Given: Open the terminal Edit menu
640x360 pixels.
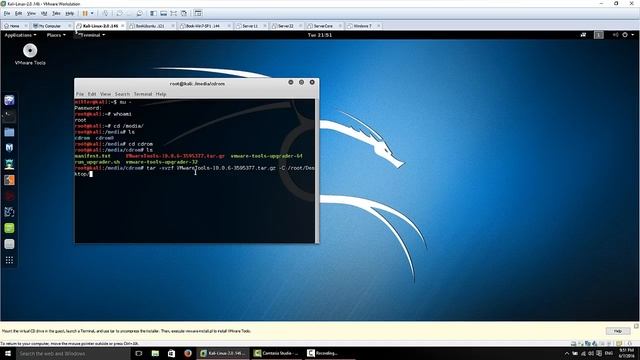Looking at the screenshot, I should (92, 94).
